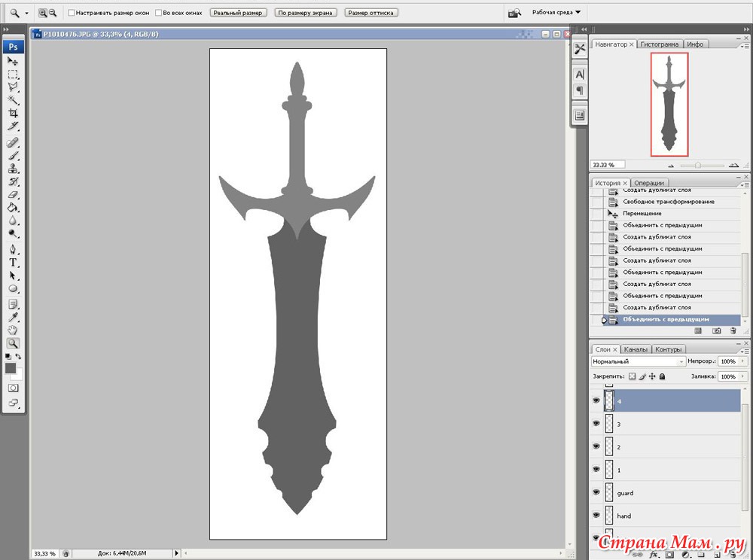Switch to the 'Каналы' tab

coord(636,349)
